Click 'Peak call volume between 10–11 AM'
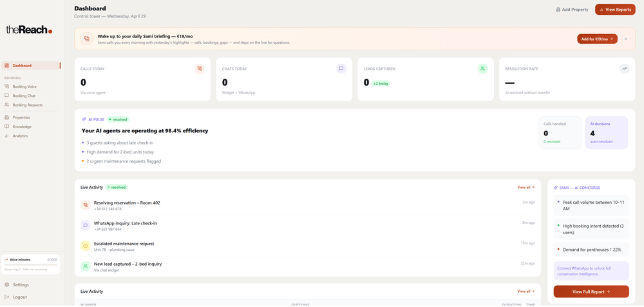The height and width of the screenshot is (307, 644). coord(591,205)
